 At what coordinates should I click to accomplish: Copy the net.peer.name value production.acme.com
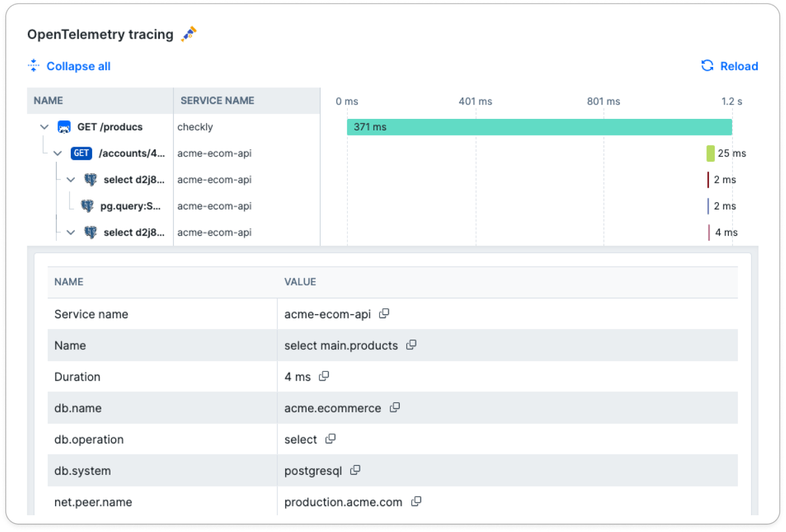click(x=416, y=502)
